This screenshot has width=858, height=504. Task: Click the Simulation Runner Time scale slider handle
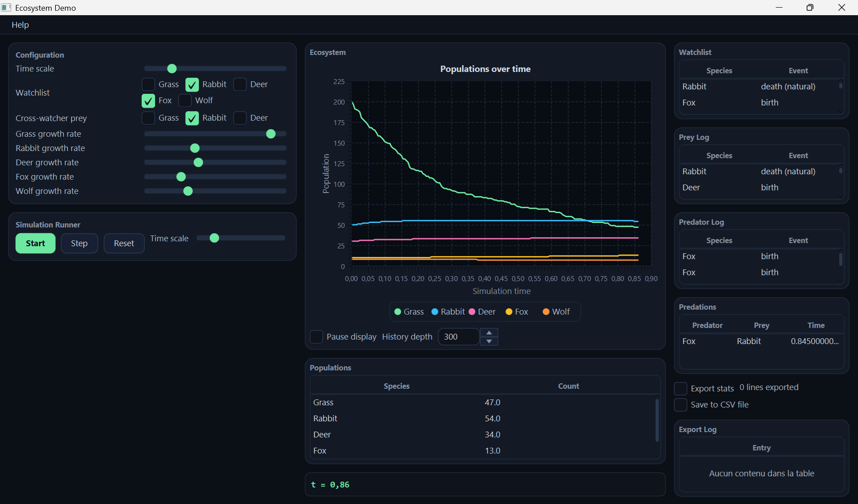214,238
